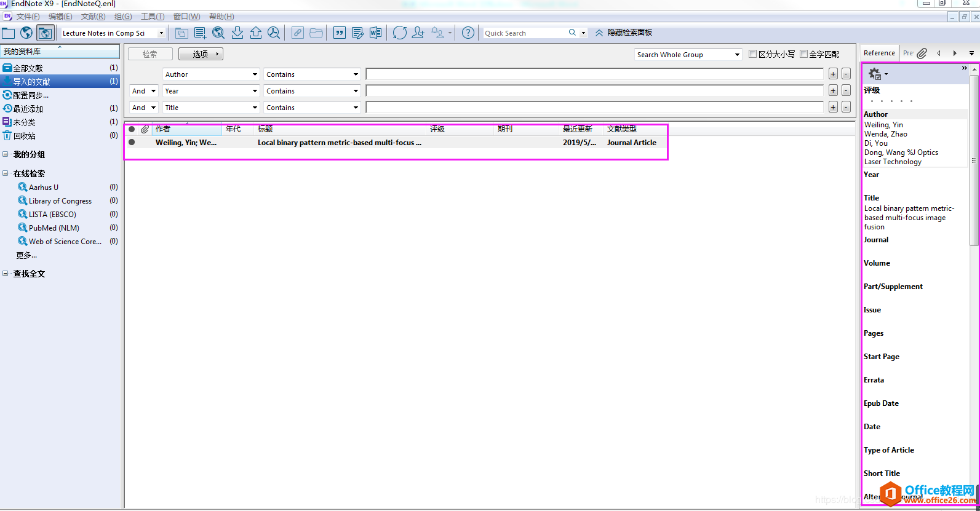Select the Local binary pattern metric-based reference row
This screenshot has height=511, width=980.
(x=395, y=143)
